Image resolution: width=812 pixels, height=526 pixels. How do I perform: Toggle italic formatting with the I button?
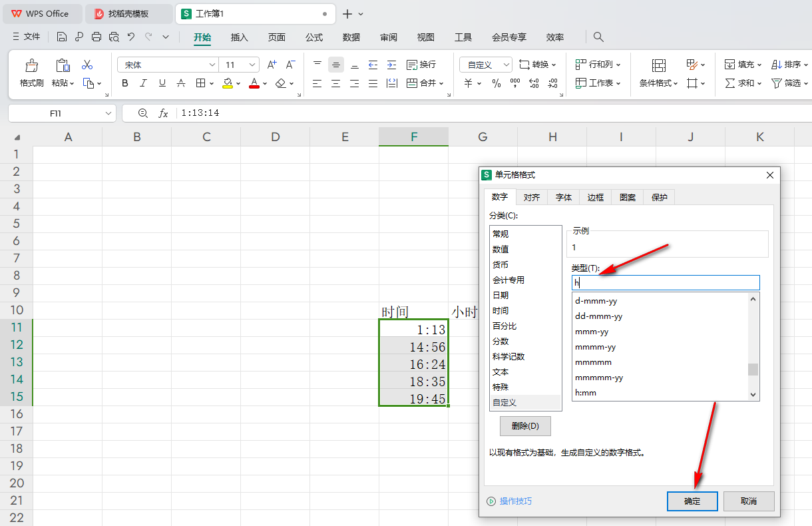coord(143,83)
